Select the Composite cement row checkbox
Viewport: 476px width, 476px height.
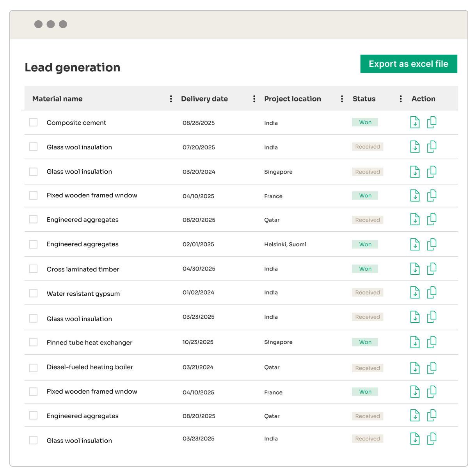pyautogui.click(x=33, y=122)
